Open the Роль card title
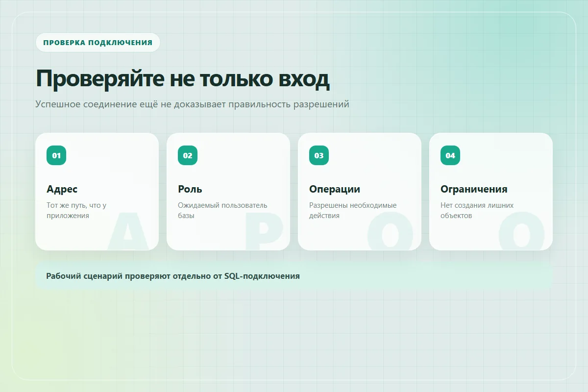Viewport: 588px width, 392px height. click(x=190, y=189)
